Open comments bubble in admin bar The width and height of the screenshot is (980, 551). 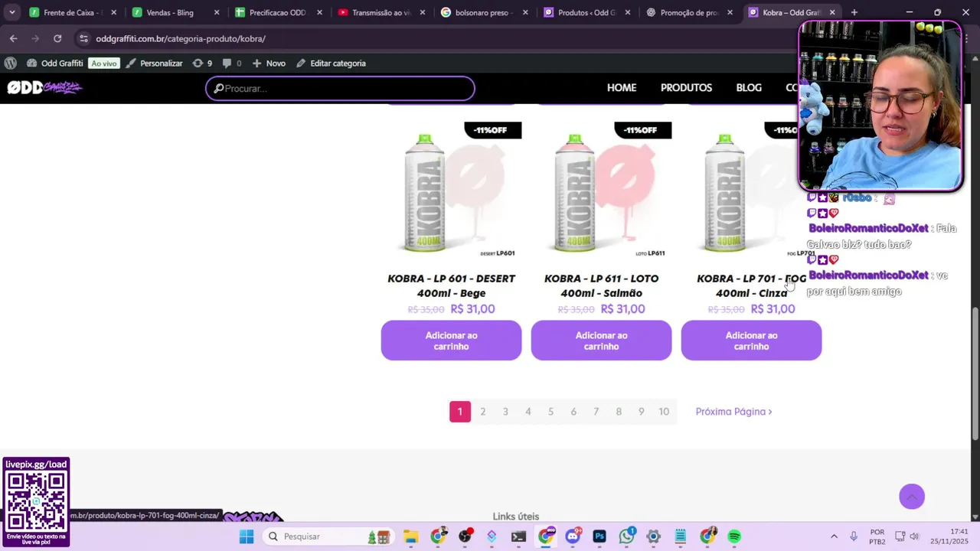click(x=231, y=64)
